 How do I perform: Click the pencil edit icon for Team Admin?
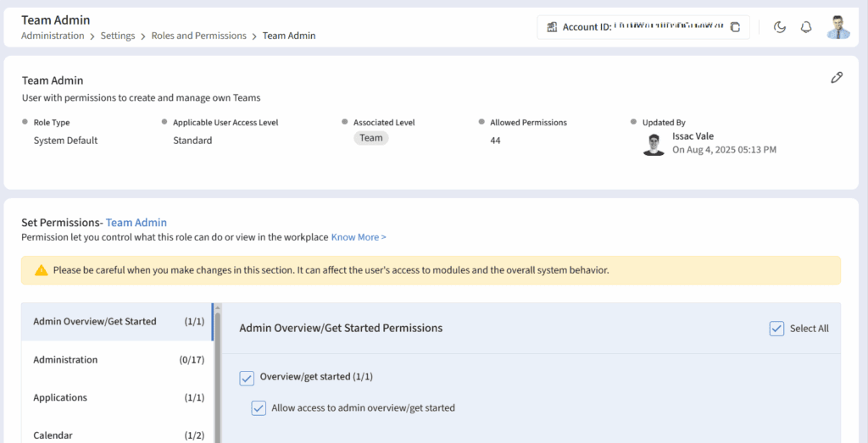pyautogui.click(x=837, y=78)
